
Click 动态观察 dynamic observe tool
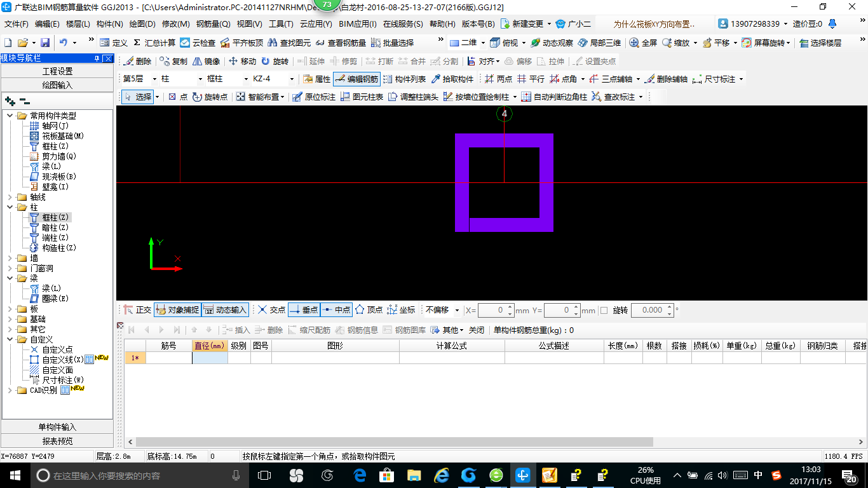click(x=552, y=43)
